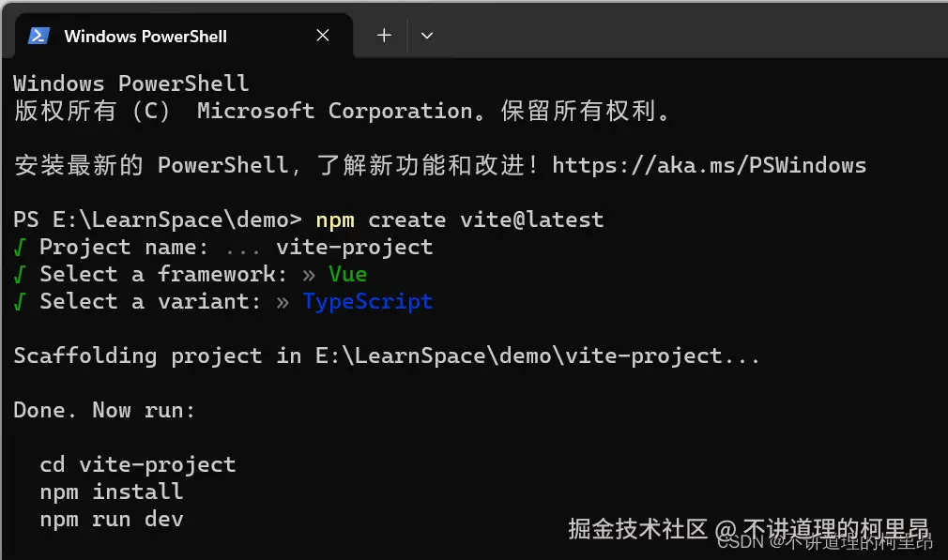This screenshot has width=948, height=560.
Task: Open the aka.ms/PSWindows link
Action: click(709, 166)
